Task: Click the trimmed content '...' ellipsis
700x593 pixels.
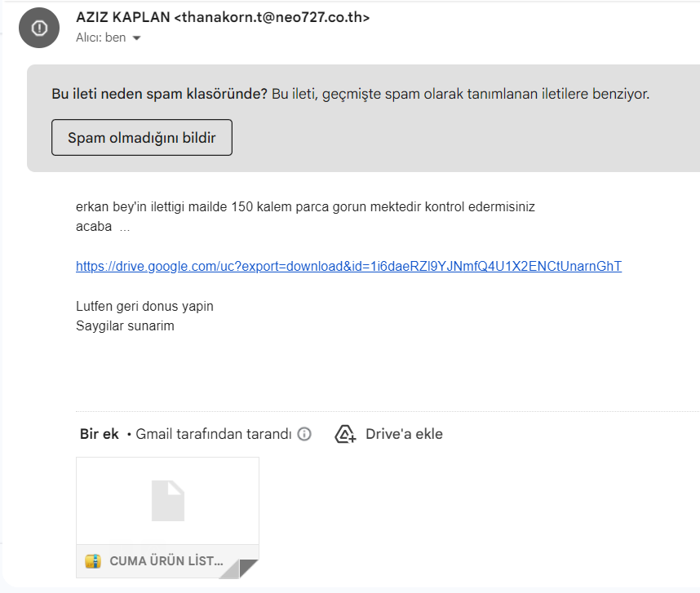Action: 125,228
